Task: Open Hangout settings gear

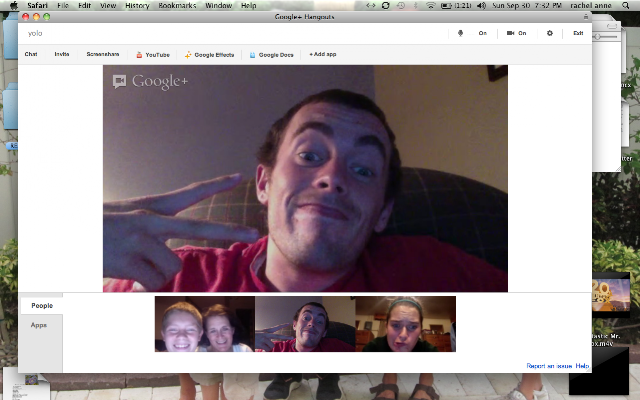Action: coord(550,33)
